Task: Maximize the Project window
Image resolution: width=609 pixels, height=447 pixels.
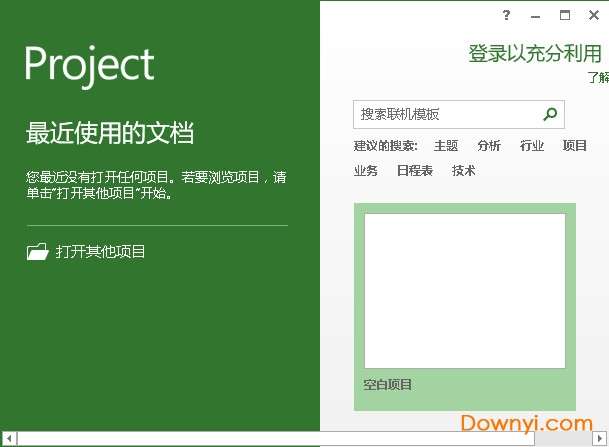Action: click(x=565, y=16)
